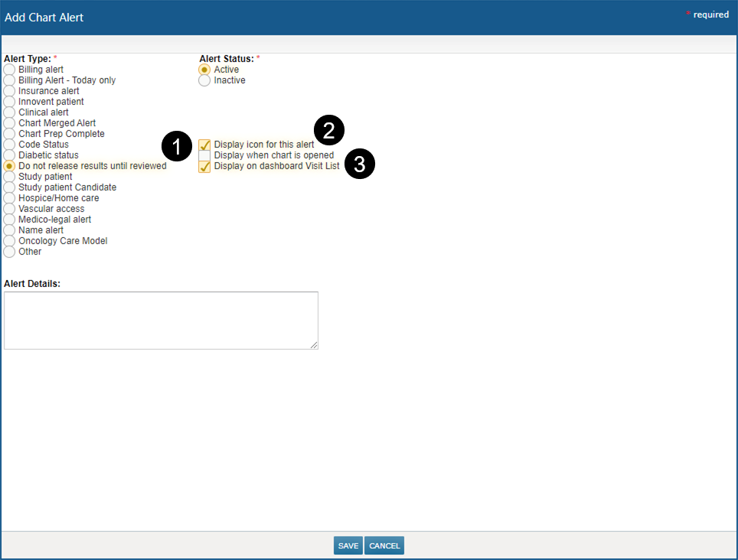This screenshot has width=738, height=560.
Task: Select Study patient Candidate option
Action: [x=9, y=187]
